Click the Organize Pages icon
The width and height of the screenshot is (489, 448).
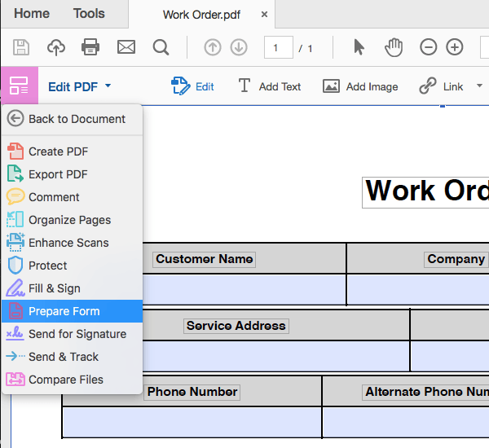click(15, 219)
